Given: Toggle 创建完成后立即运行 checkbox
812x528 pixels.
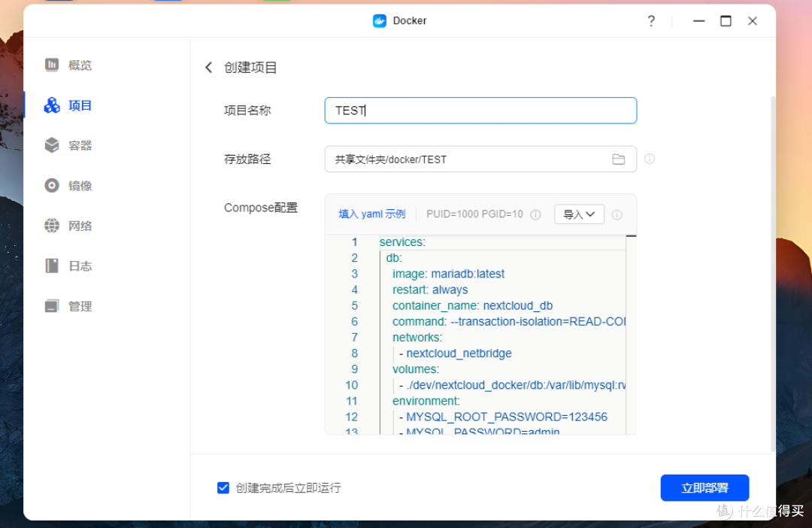Looking at the screenshot, I should (x=223, y=487).
